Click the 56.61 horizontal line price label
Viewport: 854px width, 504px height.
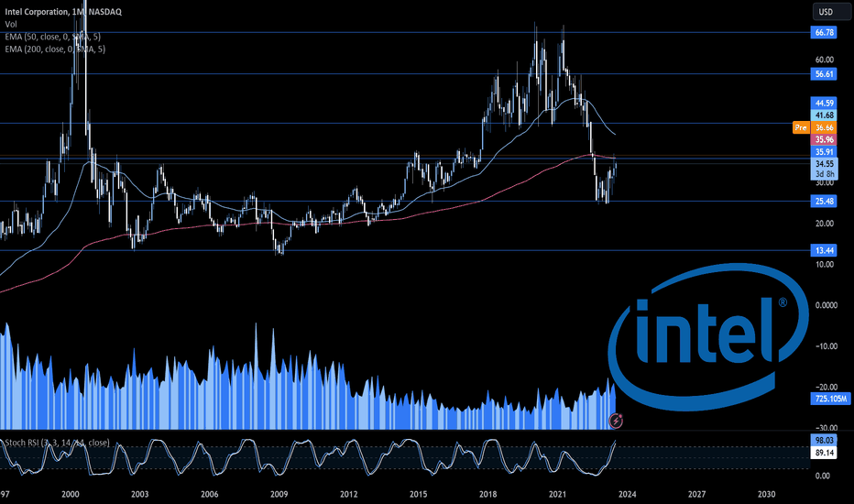(x=824, y=74)
